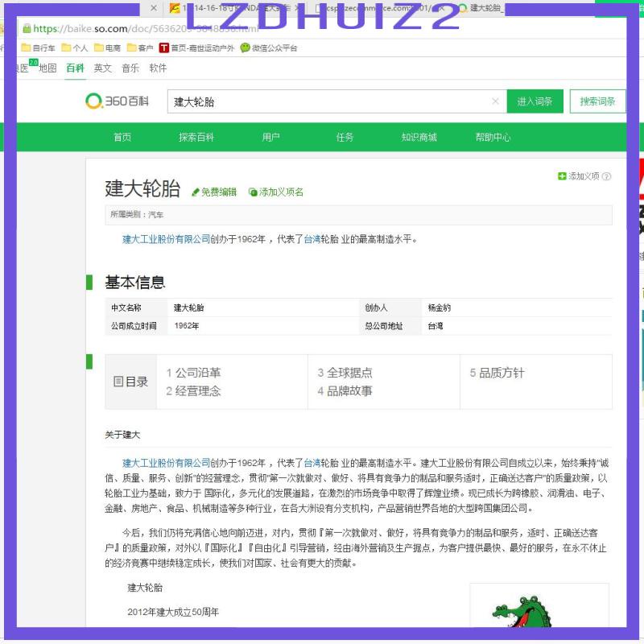Open the 台湾 link in the summary sentence
644x644 pixels.
[x=312, y=239]
